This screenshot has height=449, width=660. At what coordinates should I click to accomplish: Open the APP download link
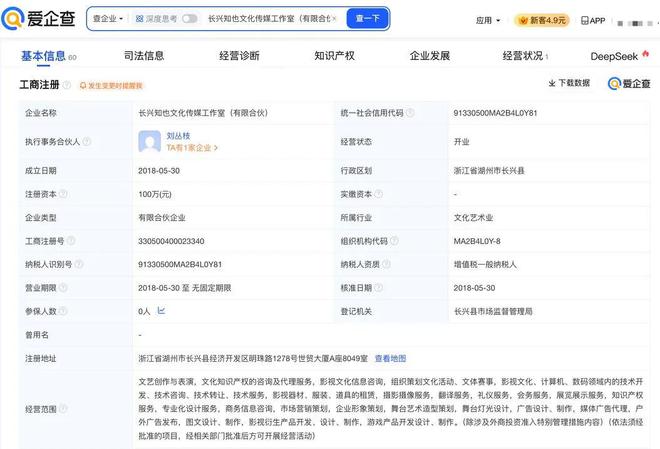click(593, 20)
